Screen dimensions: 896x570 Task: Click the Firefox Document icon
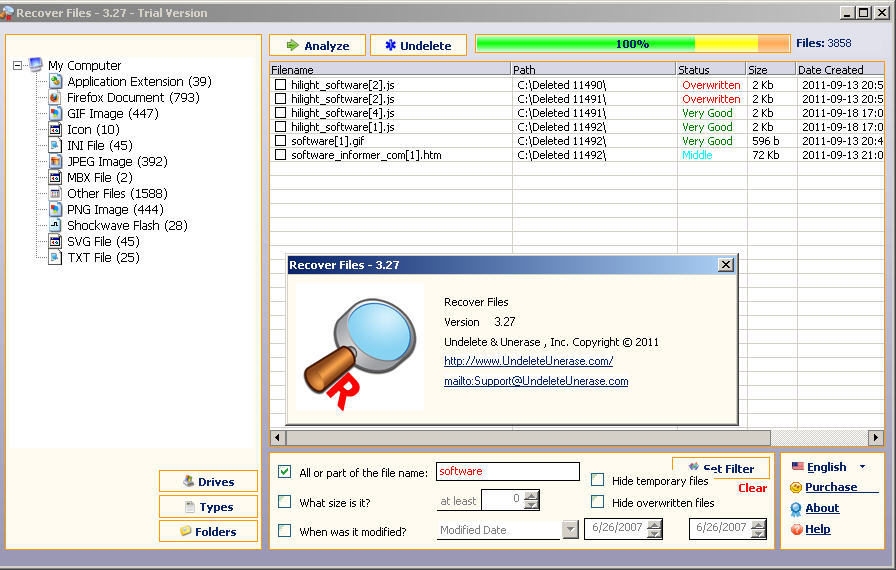pos(55,97)
